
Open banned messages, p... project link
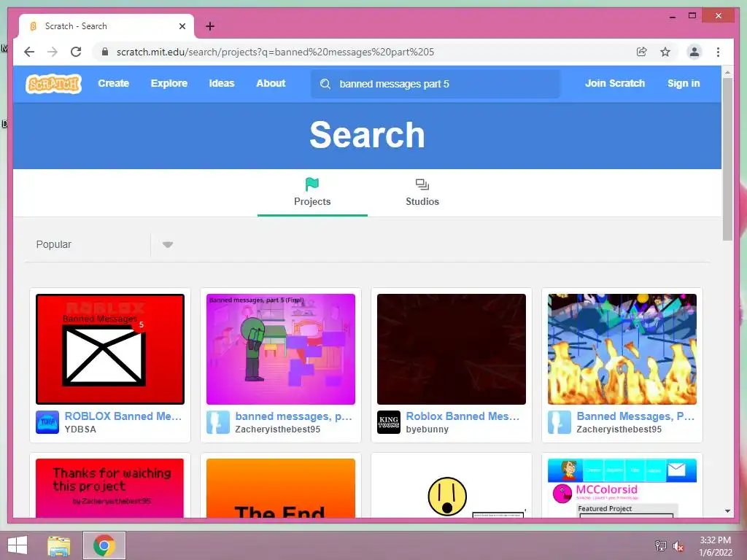tap(293, 416)
